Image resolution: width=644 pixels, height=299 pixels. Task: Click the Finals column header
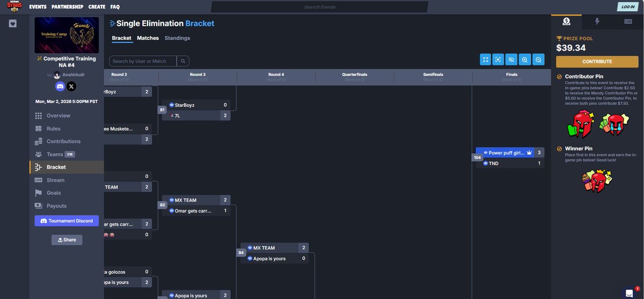coord(511,76)
